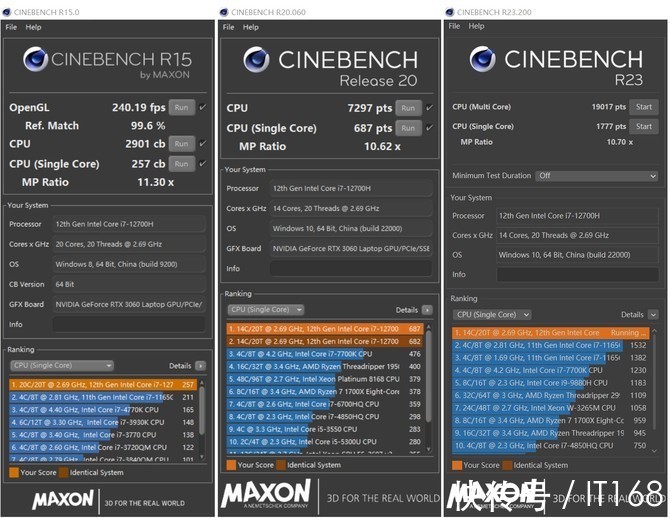Open ranking type dropdown in R20
The image size is (670, 518).
pyautogui.click(x=265, y=309)
